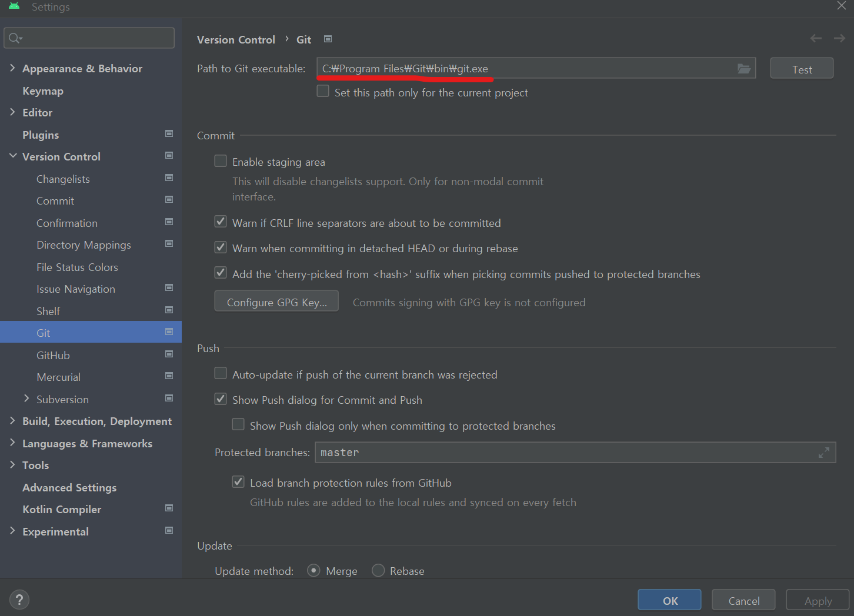Screen dimensions: 854x616
Task: Click project settings icon next to Subversion
Action: click(169, 398)
